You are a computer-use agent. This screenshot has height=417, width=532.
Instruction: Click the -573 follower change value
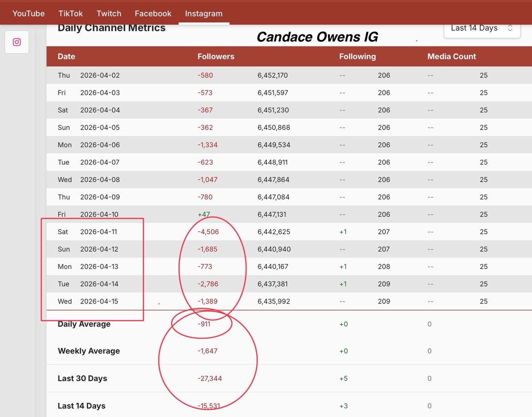pos(205,93)
